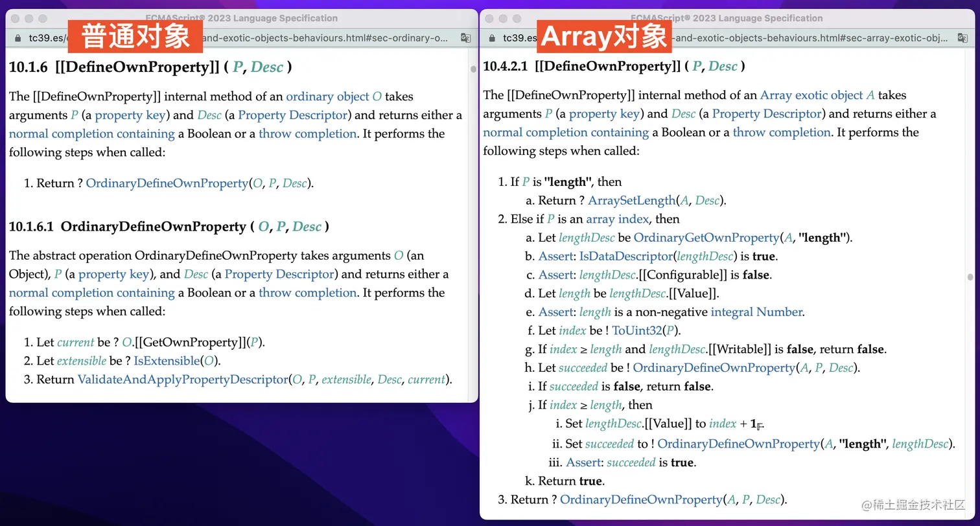The image size is (980, 526).
Task: Open 'Property Descriptor' link in 10.4.2.1 intro
Action: (x=767, y=114)
